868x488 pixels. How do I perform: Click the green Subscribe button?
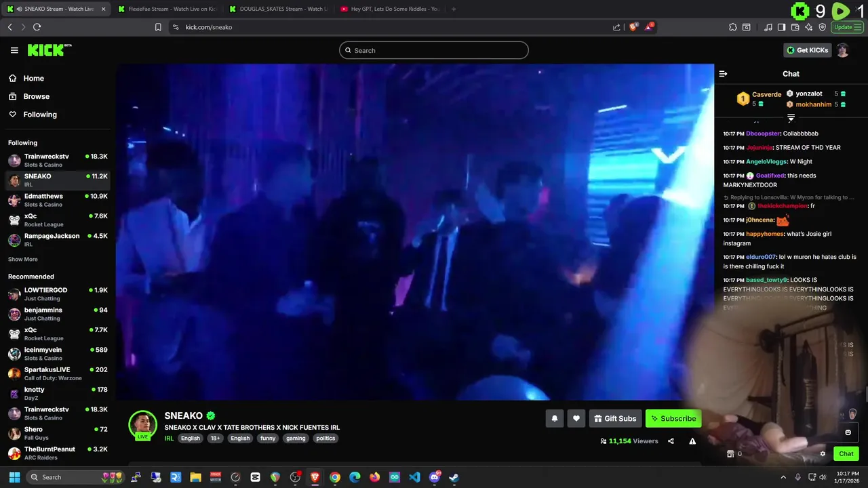pos(673,419)
